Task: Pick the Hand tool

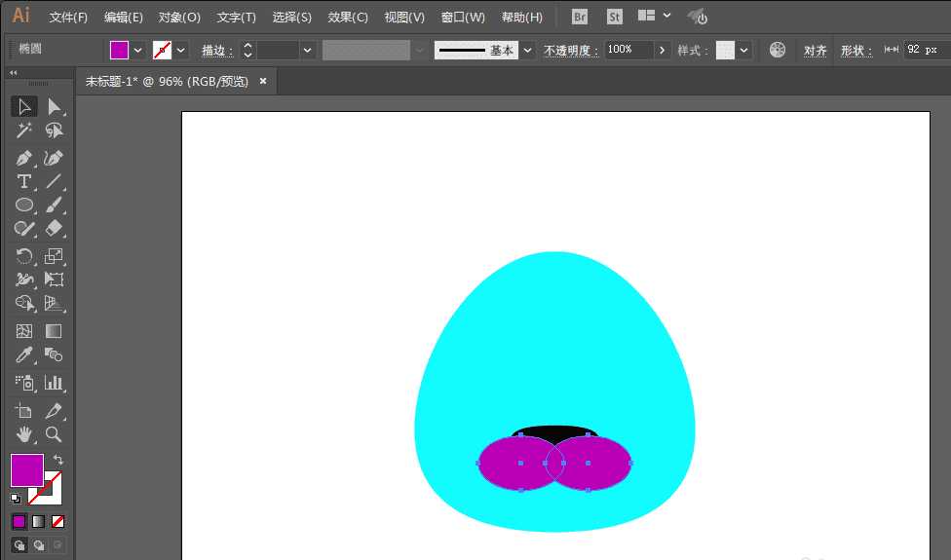Action: click(x=23, y=434)
